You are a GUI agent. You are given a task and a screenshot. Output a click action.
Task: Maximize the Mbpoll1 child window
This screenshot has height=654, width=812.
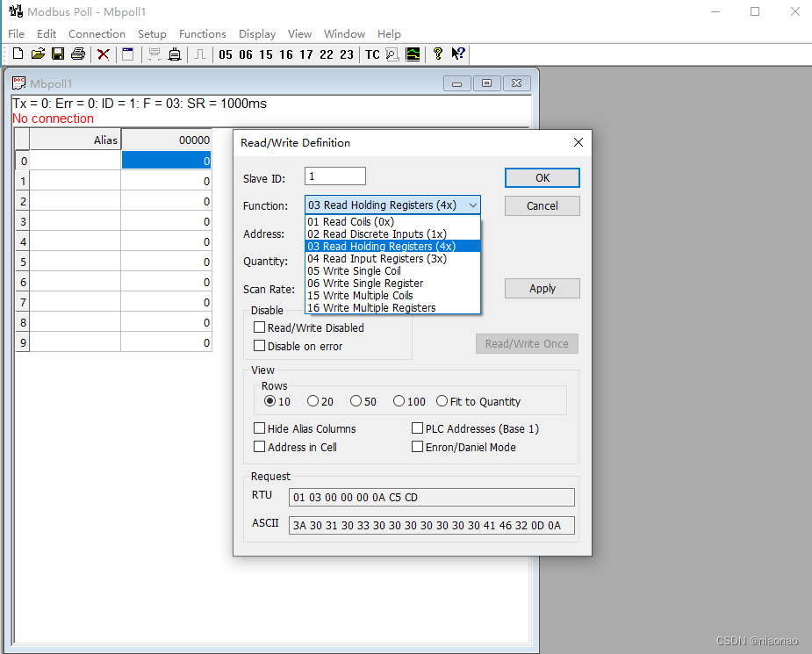487,83
